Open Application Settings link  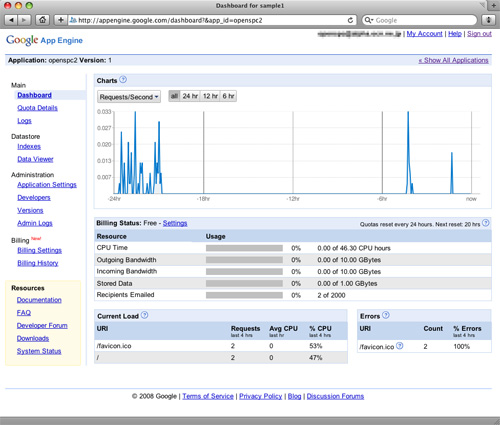pyautogui.click(x=47, y=185)
